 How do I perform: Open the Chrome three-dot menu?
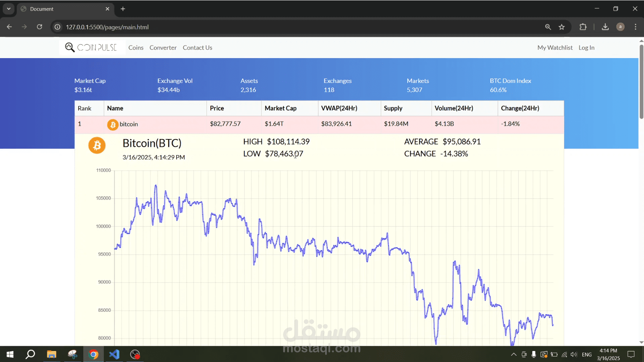pos(635,27)
